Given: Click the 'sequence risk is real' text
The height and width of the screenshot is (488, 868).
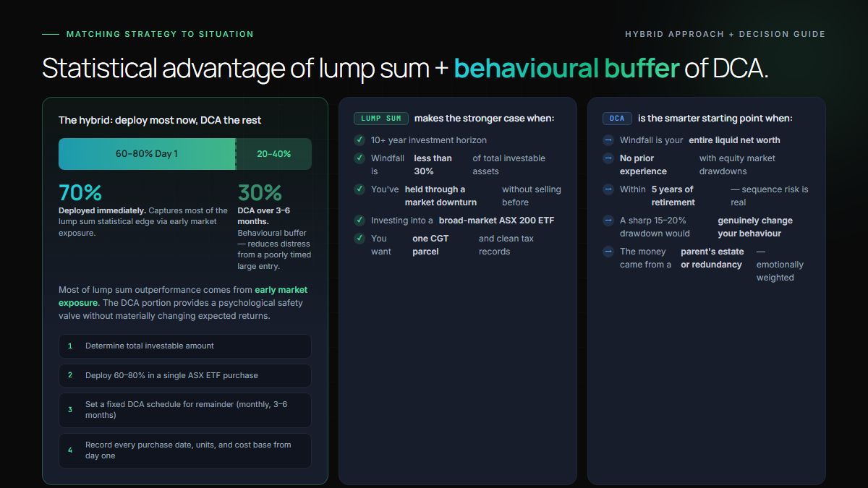Looking at the screenshot, I should (770, 196).
